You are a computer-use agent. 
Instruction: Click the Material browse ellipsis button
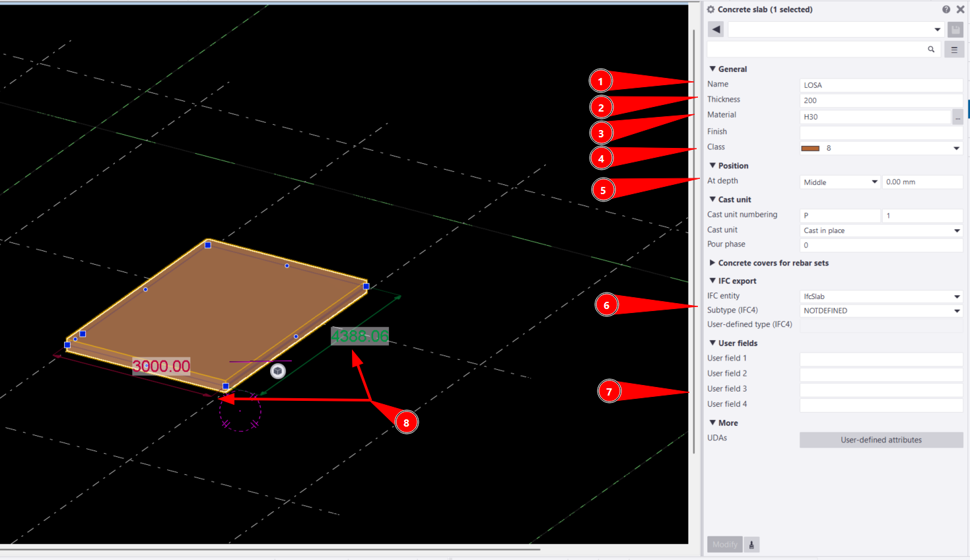click(x=957, y=117)
